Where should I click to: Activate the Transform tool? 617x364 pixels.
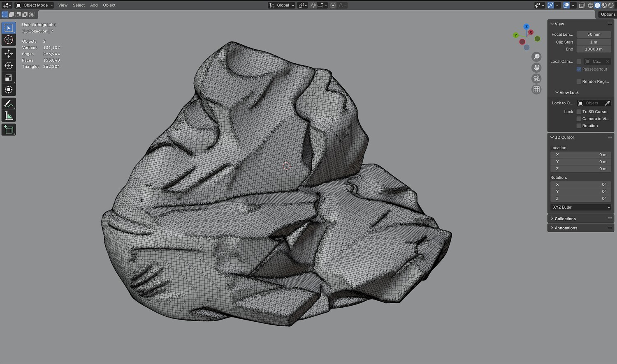(9, 90)
